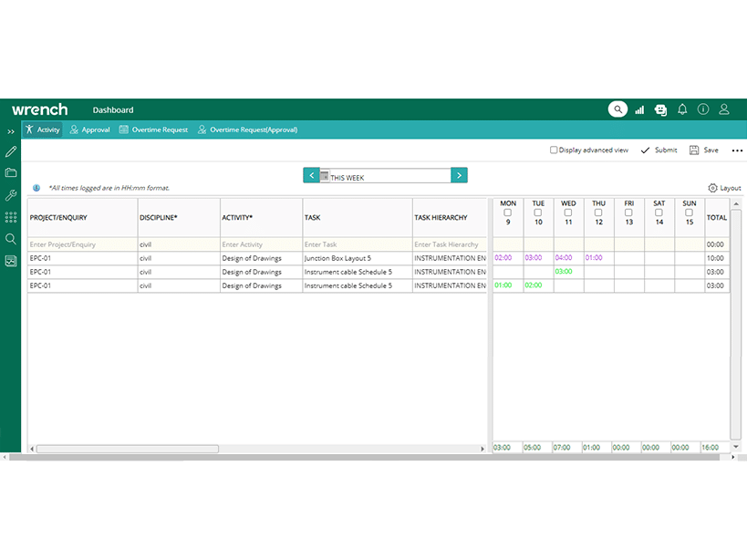Click the Save button
Image resolution: width=747 pixels, height=560 pixels.
tap(703, 150)
